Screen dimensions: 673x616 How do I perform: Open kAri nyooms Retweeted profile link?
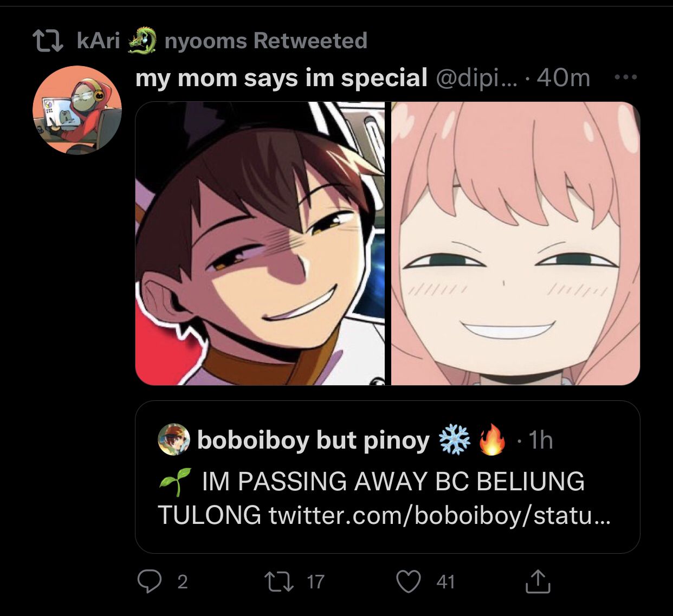(222, 41)
